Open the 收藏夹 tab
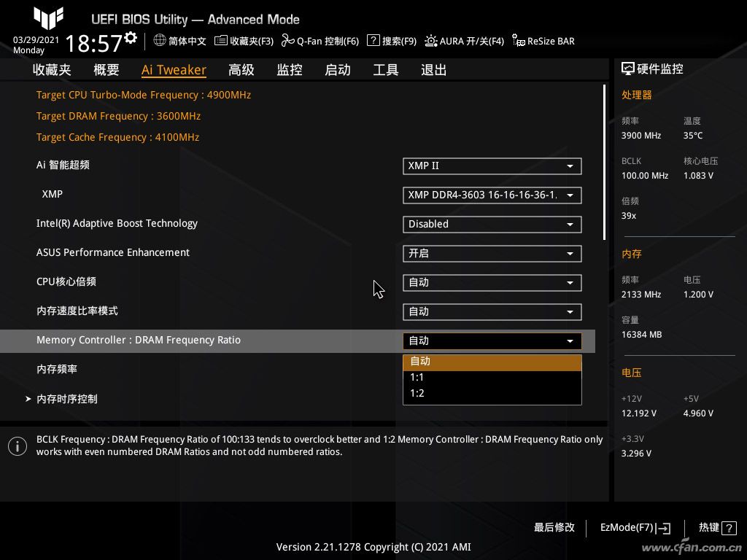 52,70
